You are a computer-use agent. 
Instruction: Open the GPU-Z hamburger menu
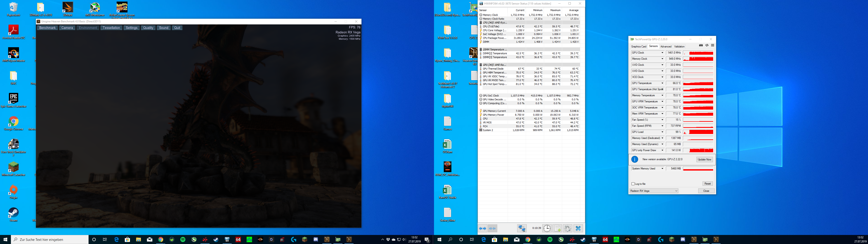712,45
